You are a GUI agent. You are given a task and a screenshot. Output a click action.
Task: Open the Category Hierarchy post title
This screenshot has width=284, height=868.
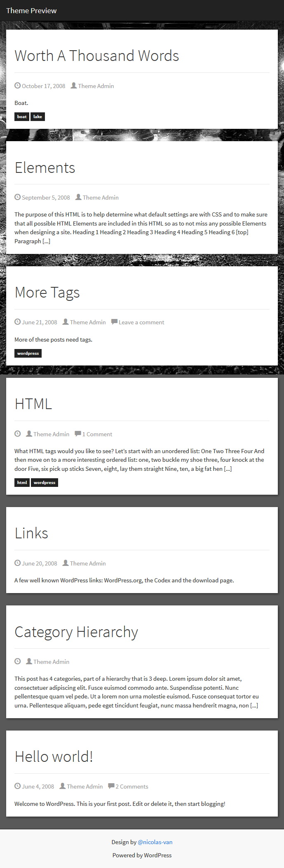click(x=76, y=632)
